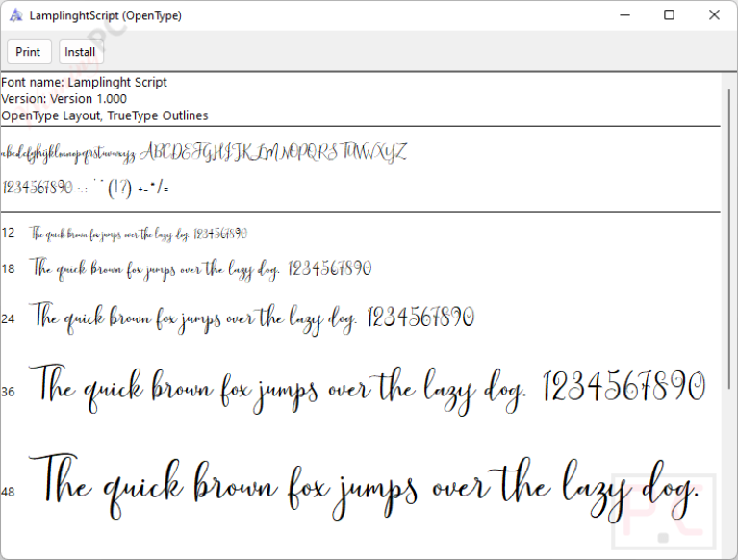Click the Install button
This screenshot has height=560, width=738.
(x=81, y=52)
